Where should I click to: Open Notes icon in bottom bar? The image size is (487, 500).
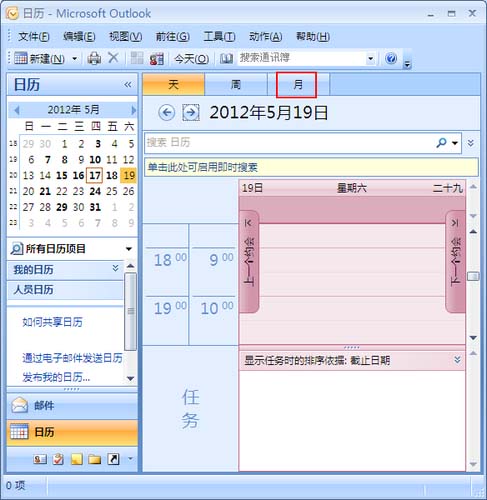pyautogui.click(x=77, y=459)
